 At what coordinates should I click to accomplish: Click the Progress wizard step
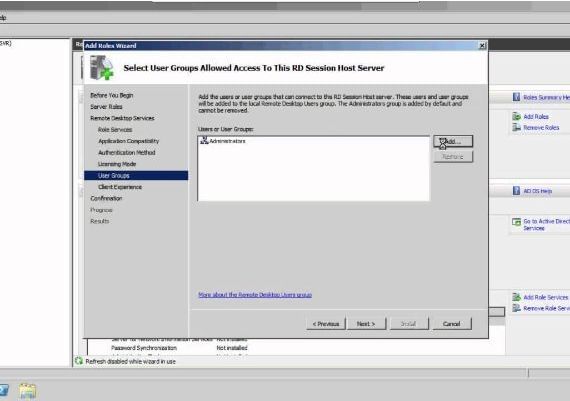tap(101, 210)
